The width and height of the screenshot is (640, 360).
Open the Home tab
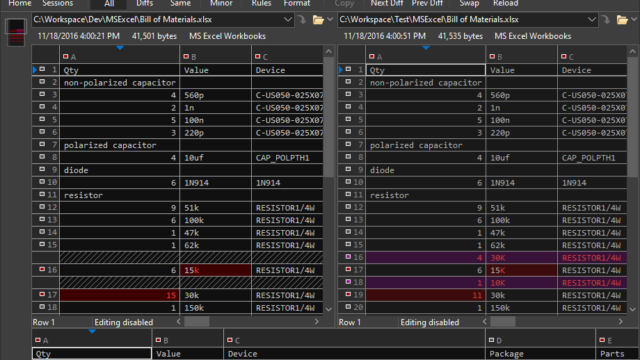click(20, 4)
